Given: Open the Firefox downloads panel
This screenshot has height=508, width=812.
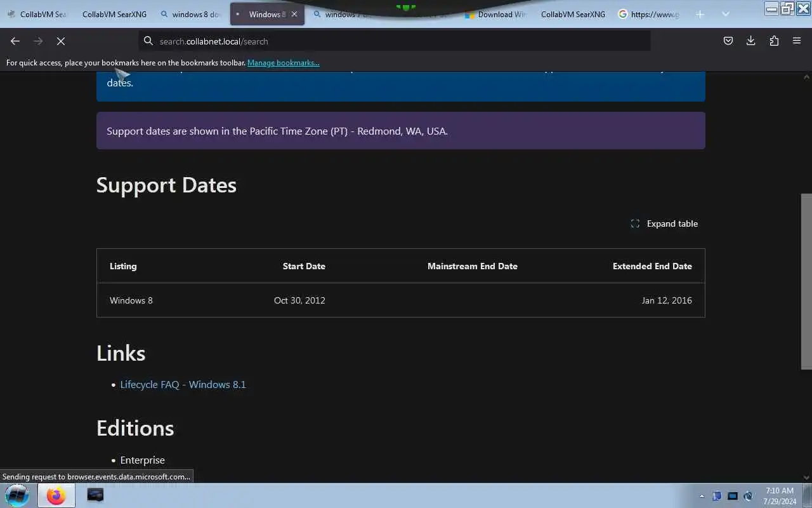Looking at the screenshot, I should pos(751,41).
